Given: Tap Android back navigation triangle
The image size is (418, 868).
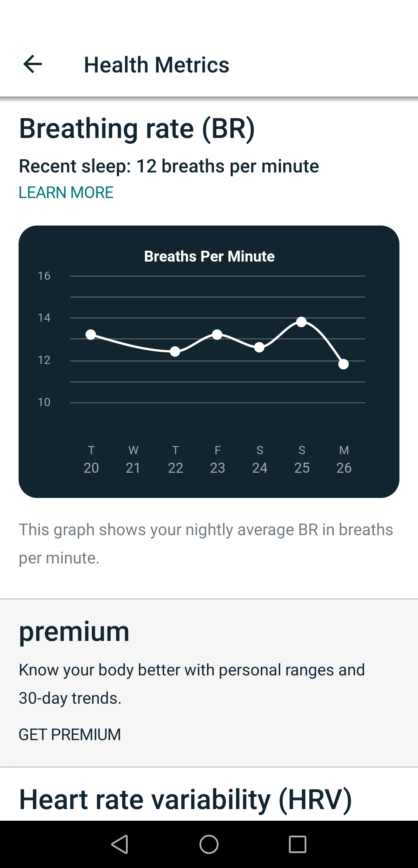Looking at the screenshot, I should [120, 844].
